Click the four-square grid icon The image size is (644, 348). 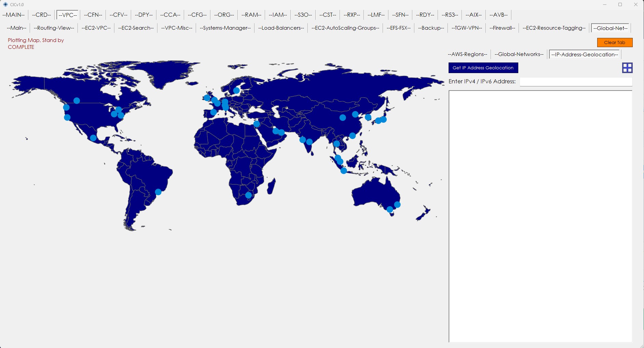(627, 68)
